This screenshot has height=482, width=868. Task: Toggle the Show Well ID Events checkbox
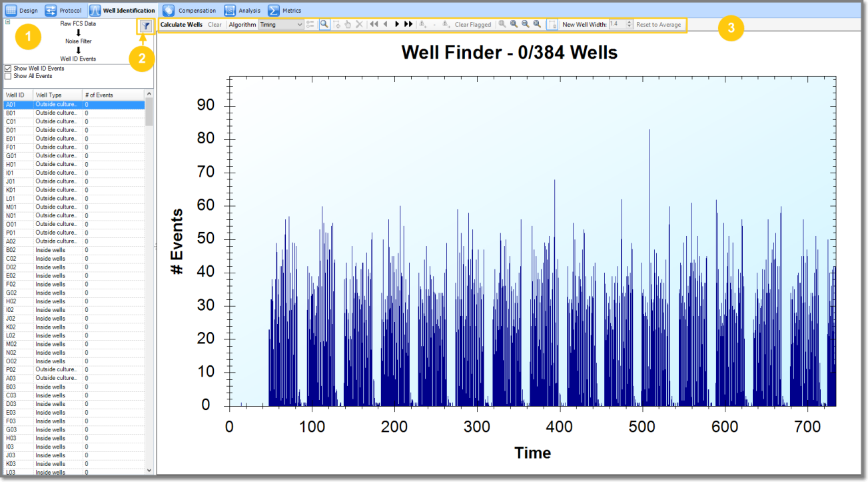click(x=8, y=69)
